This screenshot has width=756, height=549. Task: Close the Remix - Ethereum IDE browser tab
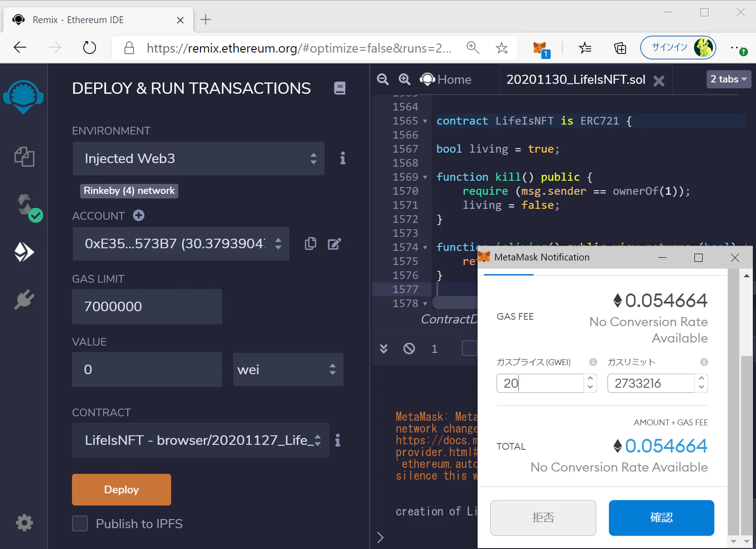(x=180, y=20)
